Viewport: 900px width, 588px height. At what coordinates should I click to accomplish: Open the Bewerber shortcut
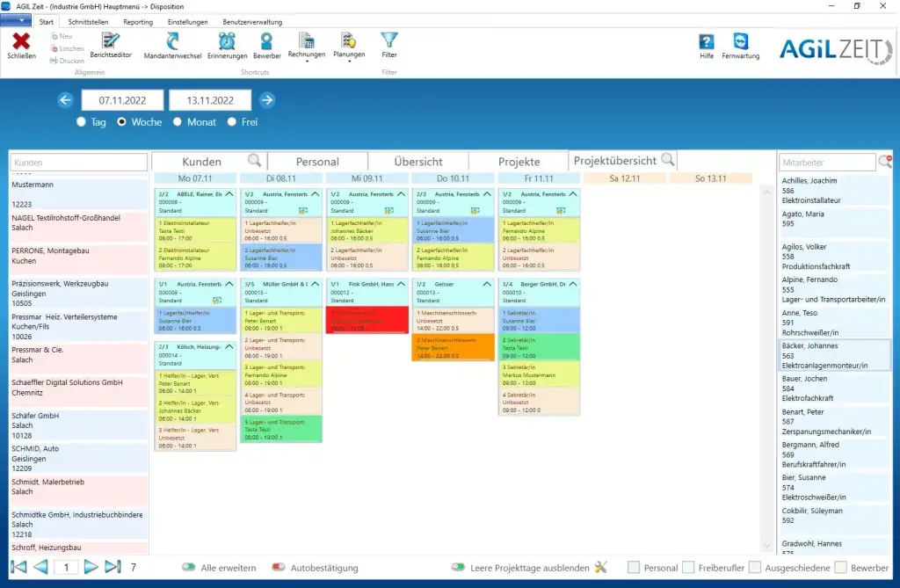click(266, 40)
